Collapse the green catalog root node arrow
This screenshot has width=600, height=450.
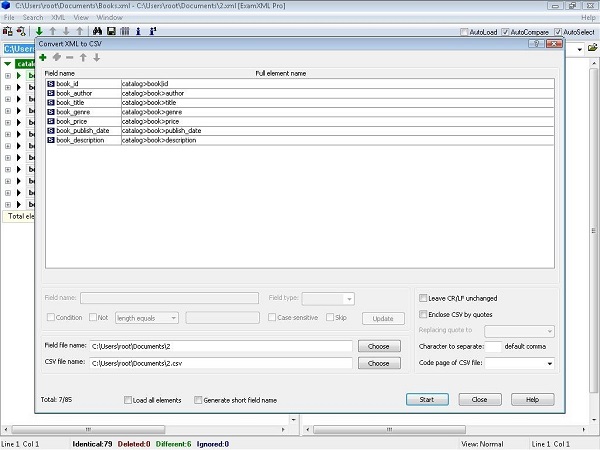click(x=8, y=64)
